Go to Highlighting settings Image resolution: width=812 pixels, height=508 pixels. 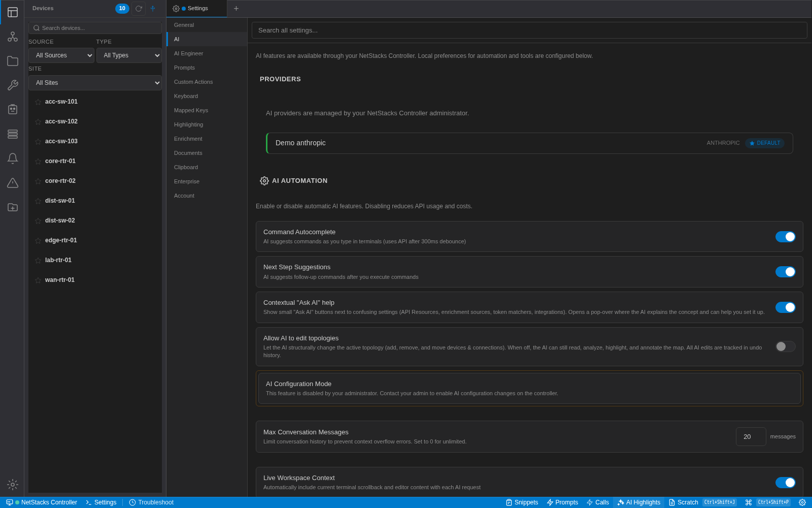coord(207,124)
